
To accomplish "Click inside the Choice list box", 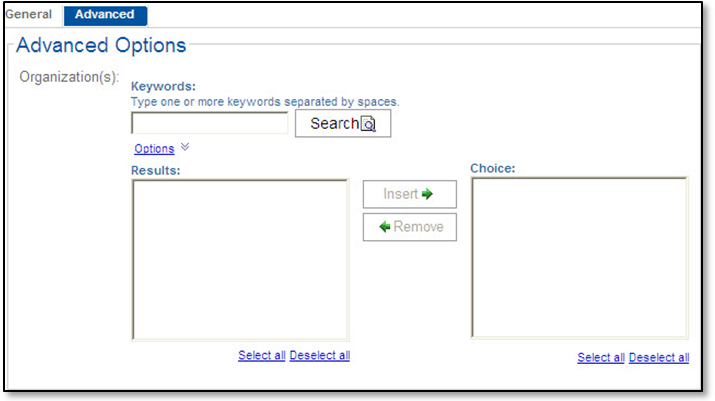I will [x=579, y=258].
